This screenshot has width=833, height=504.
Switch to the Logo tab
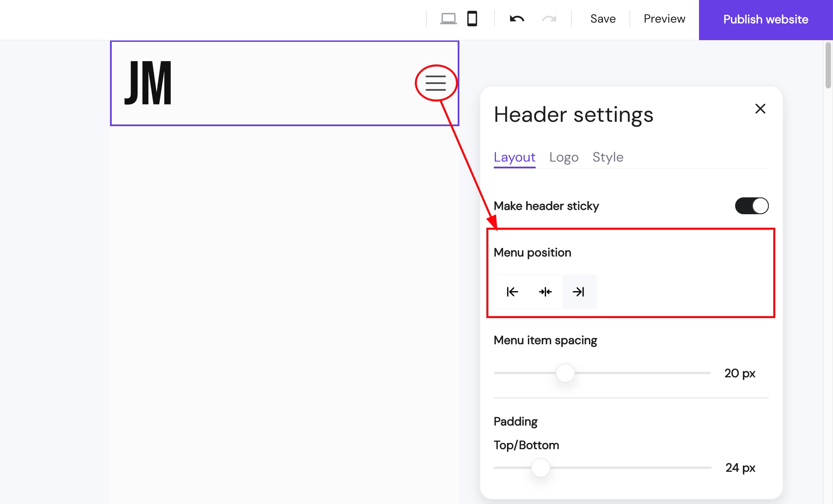click(564, 157)
